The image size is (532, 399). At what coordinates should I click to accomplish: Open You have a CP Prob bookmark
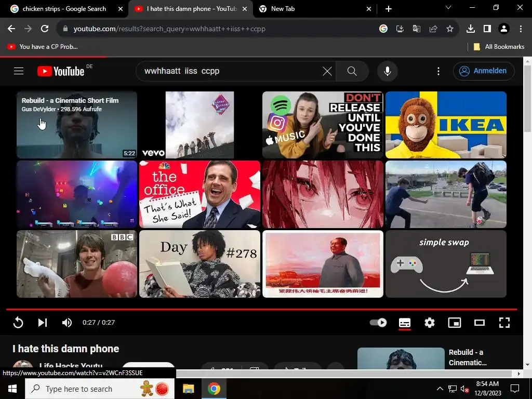click(43, 47)
